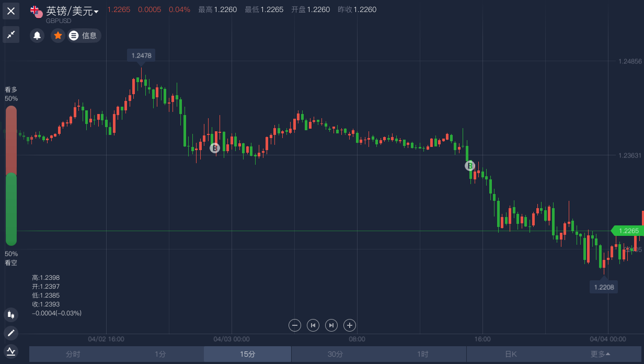Select the 1分 timeframe tab
The width and height of the screenshot is (644, 364).
[x=160, y=354]
